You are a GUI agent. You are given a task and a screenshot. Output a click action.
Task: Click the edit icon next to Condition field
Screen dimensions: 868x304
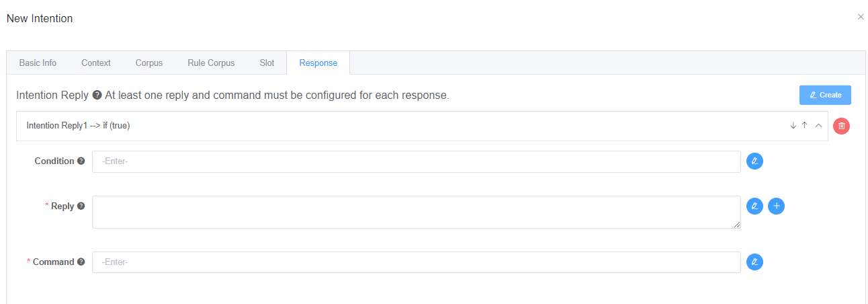point(754,161)
